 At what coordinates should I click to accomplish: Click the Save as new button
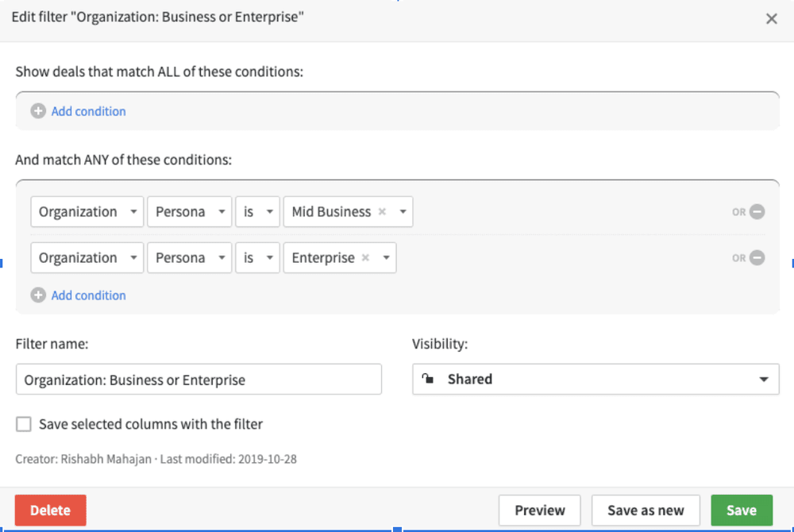646,511
